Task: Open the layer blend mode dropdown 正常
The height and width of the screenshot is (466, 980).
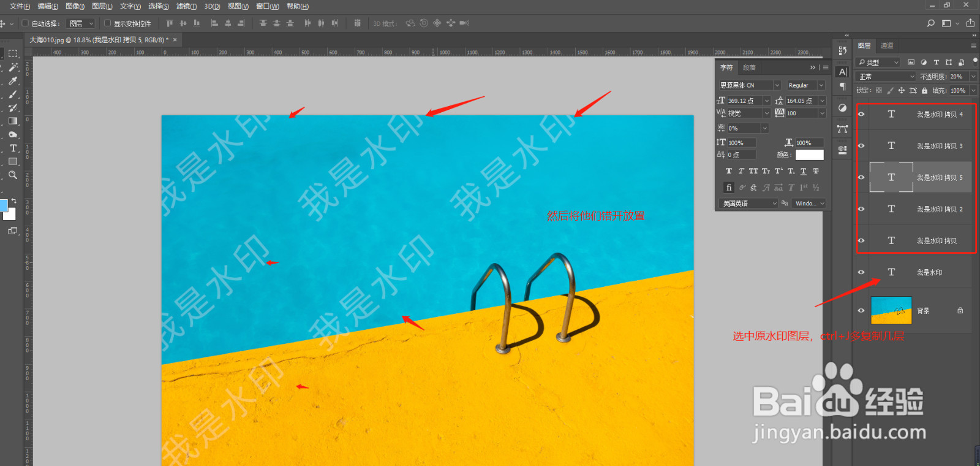Action: click(886, 77)
